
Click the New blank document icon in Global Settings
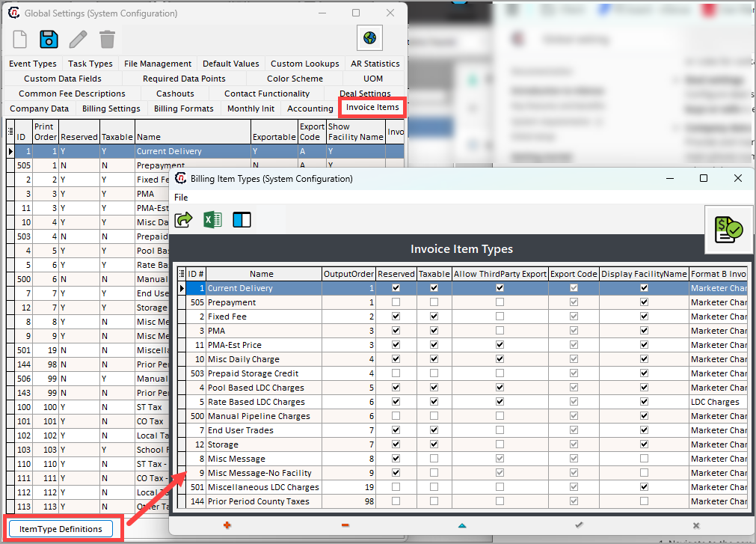coord(19,40)
